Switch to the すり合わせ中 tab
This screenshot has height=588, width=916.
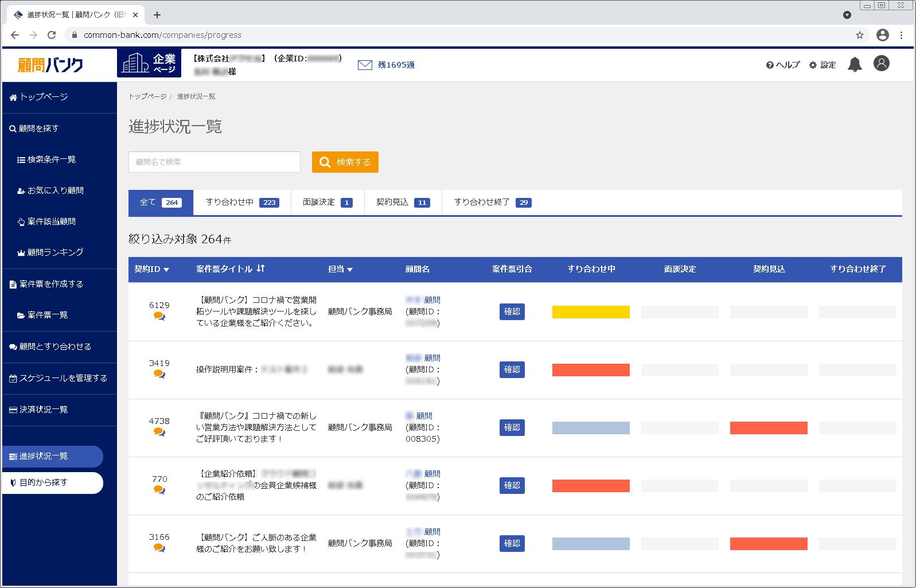click(241, 203)
